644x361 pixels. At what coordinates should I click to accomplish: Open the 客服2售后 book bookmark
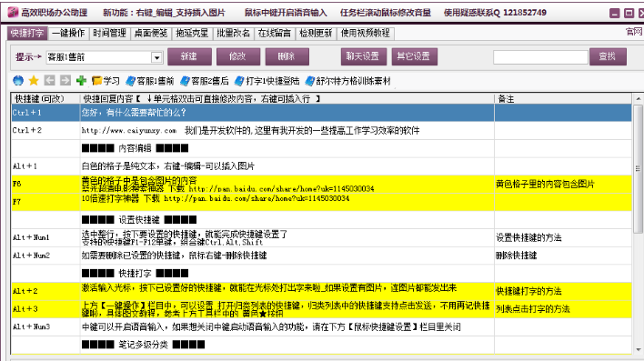click(205, 81)
